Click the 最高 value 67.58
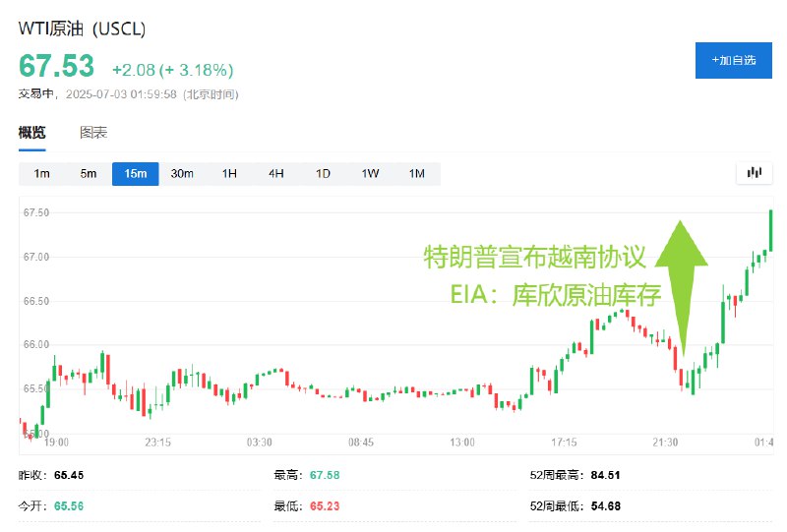The image size is (787, 532). (325, 475)
